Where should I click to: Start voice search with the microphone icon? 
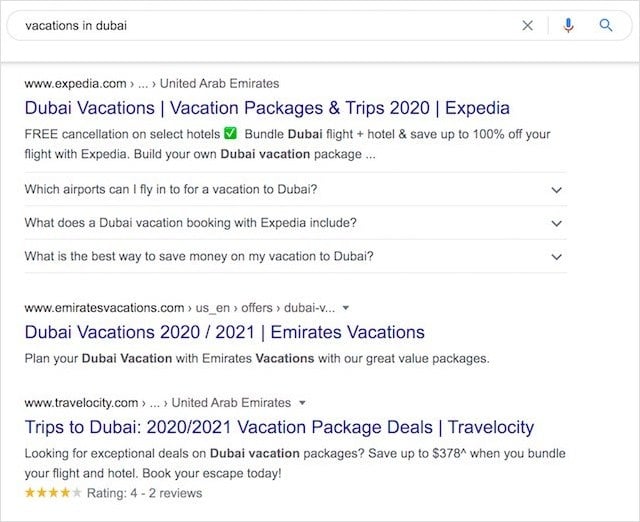point(568,26)
